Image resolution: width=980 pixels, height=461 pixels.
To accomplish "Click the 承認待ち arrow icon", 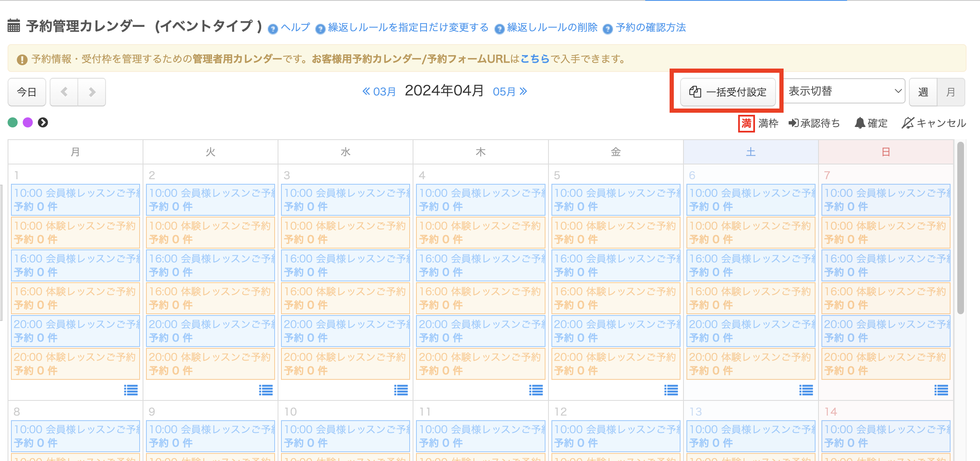I will [793, 123].
